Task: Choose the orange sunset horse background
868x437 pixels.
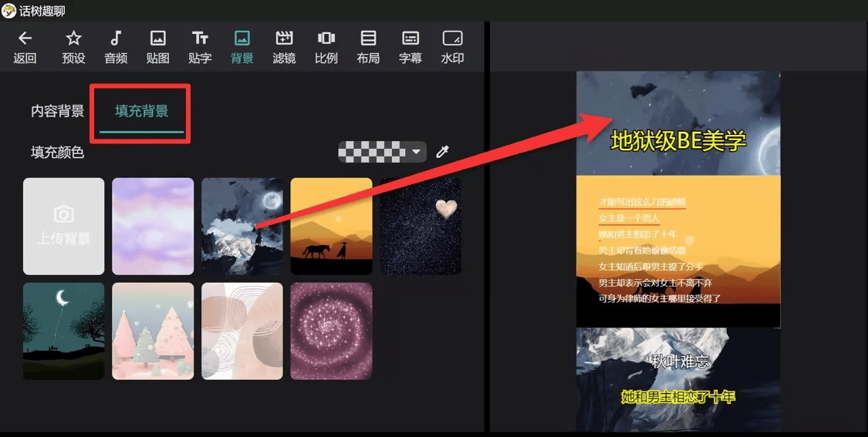Action: tap(331, 227)
